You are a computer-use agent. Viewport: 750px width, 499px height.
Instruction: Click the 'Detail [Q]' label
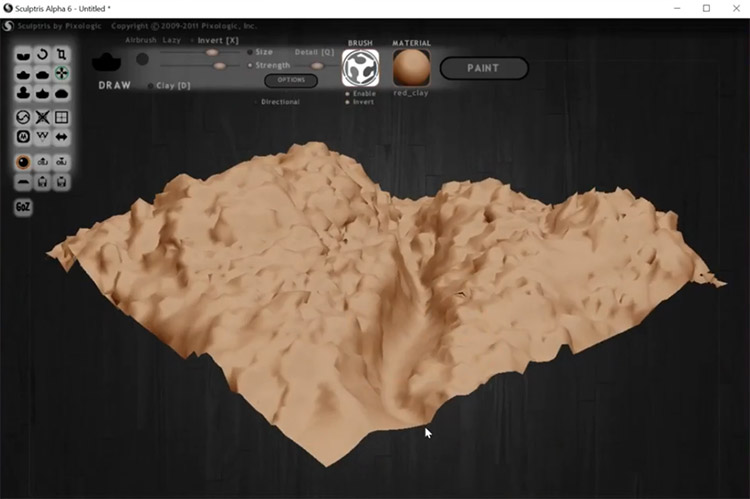(x=314, y=52)
